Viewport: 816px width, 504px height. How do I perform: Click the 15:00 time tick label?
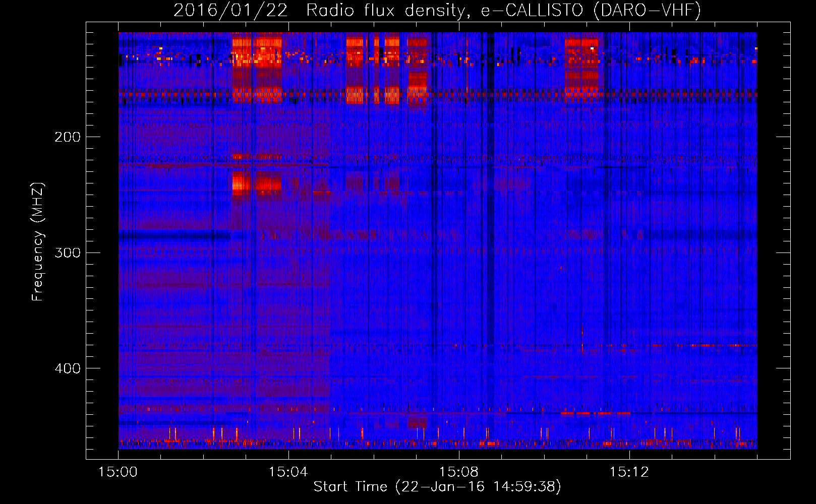click(x=118, y=472)
